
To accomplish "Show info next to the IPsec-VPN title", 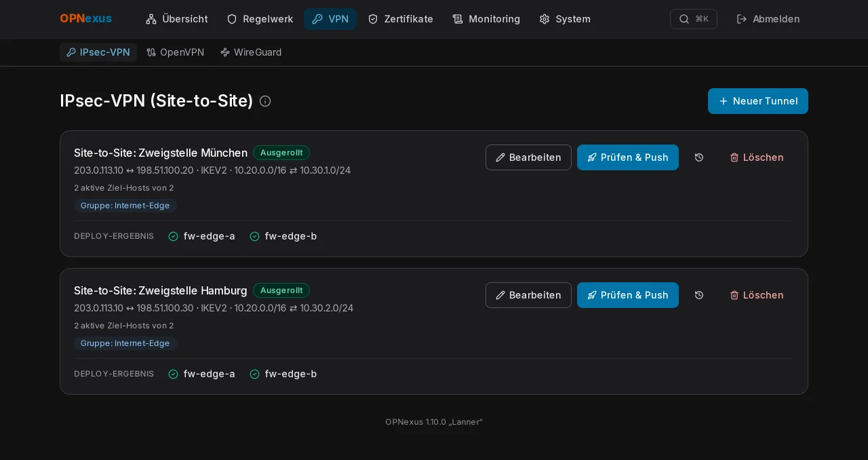I will tap(265, 101).
